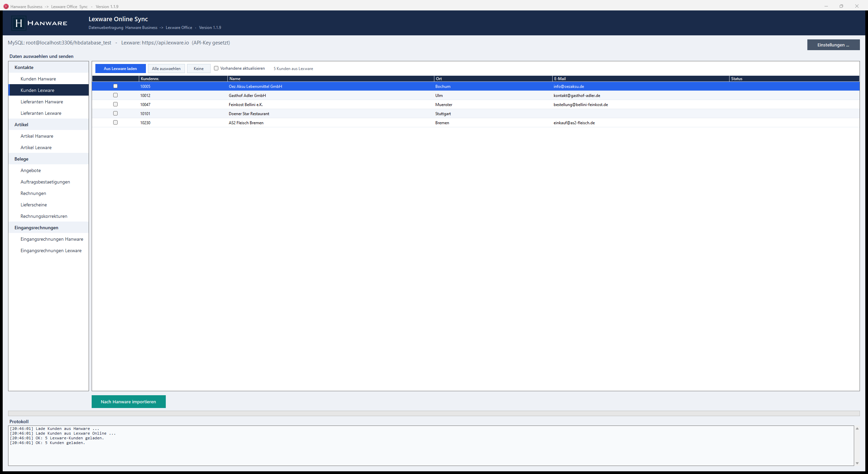Click Protokoll scrollbar down arrow
This screenshot has height=474, width=868.
tap(857, 463)
